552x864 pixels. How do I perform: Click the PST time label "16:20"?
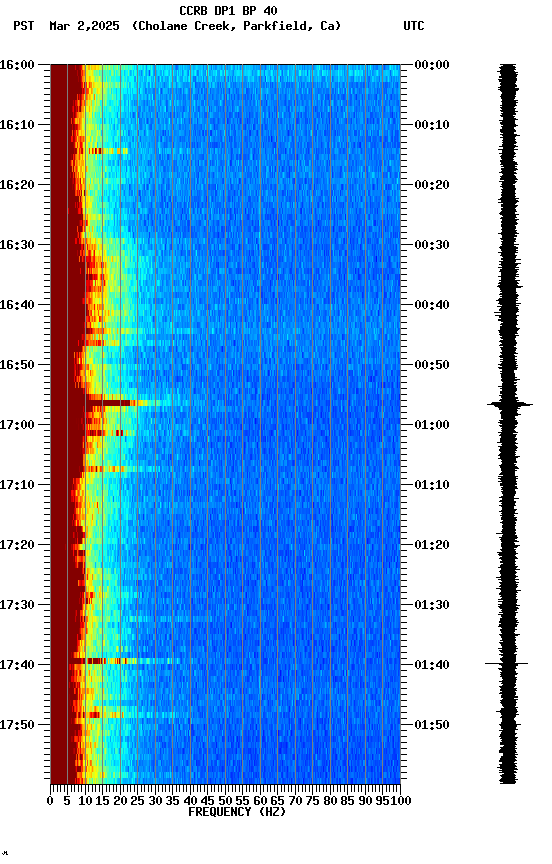[x=17, y=185]
